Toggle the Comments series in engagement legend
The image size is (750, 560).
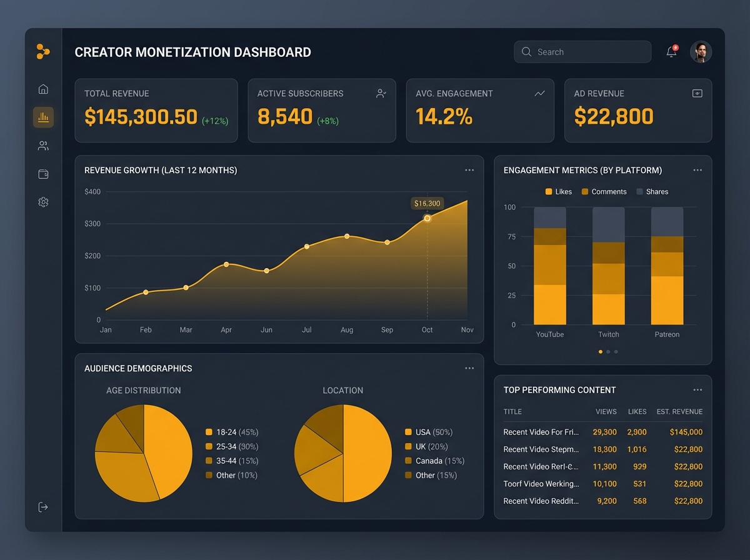tap(603, 191)
